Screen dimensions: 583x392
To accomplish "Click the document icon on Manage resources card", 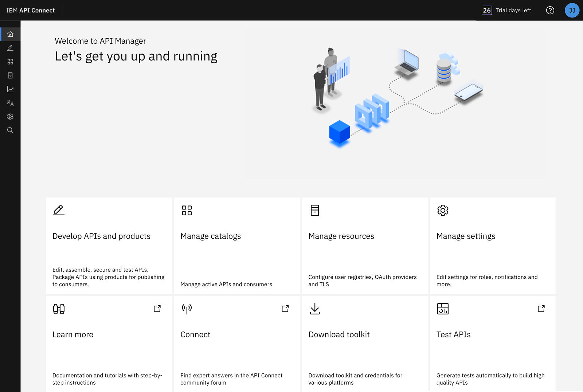I will pyautogui.click(x=315, y=210).
